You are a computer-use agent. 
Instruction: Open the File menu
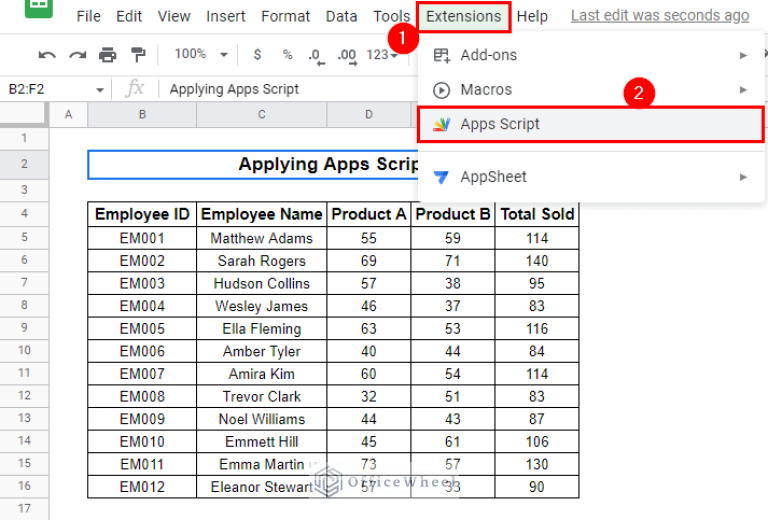pos(89,17)
